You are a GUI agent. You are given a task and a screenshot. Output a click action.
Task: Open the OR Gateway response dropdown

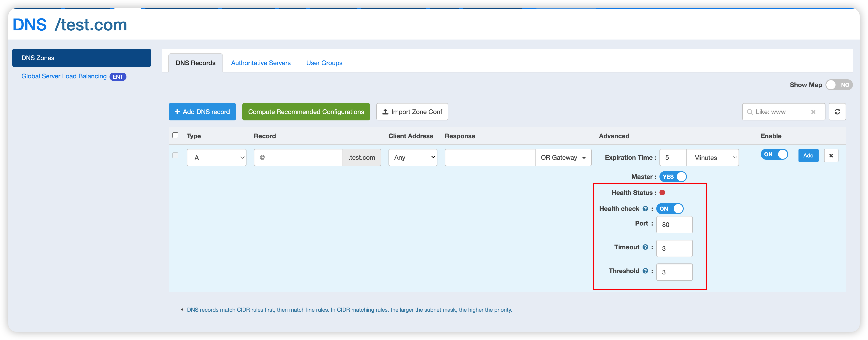(563, 157)
